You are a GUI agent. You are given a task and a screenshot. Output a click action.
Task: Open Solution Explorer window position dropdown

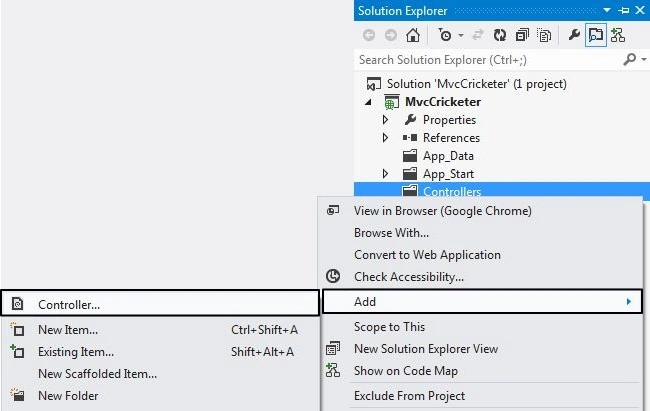607,10
